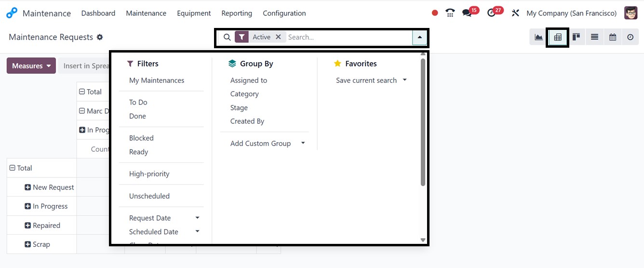Remove the Active filter facet
Screen dimensions: 644x268
click(x=278, y=37)
